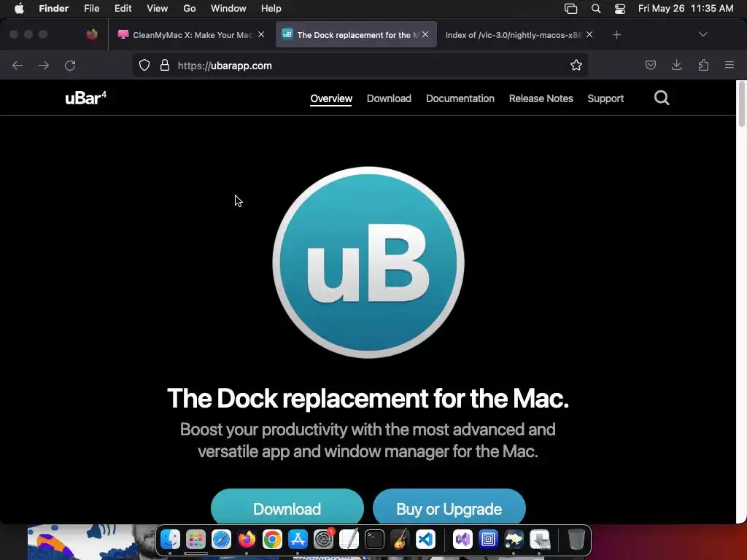Expand the list all tabs chevron

pos(703,34)
